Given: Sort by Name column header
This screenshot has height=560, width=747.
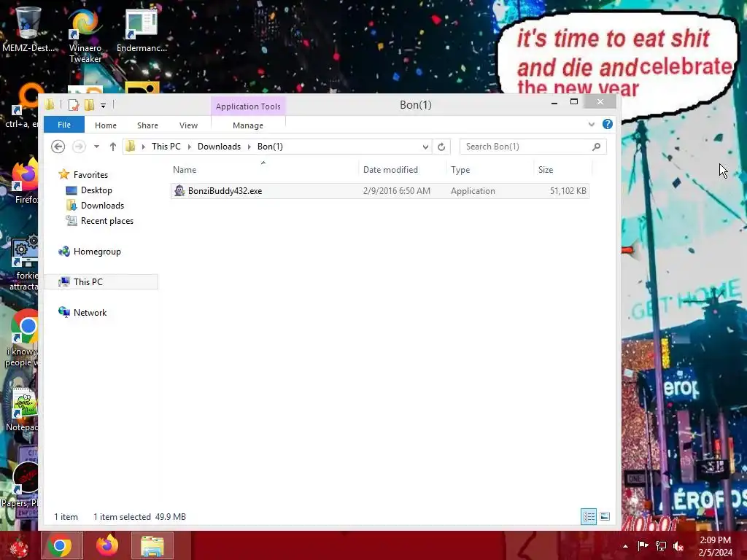Looking at the screenshot, I should 263,169.
